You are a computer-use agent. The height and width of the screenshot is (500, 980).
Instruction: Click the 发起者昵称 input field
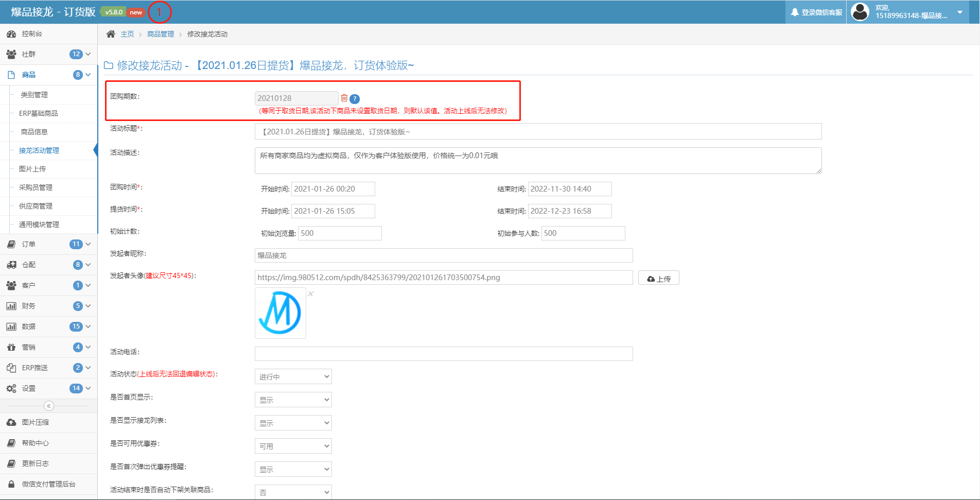point(444,255)
